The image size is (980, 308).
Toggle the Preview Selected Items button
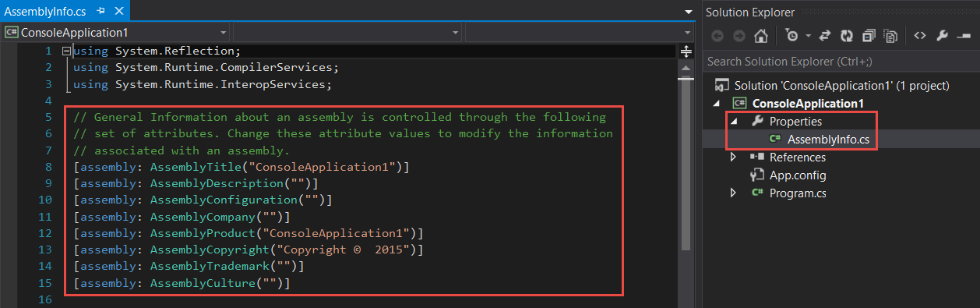[x=963, y=36]
